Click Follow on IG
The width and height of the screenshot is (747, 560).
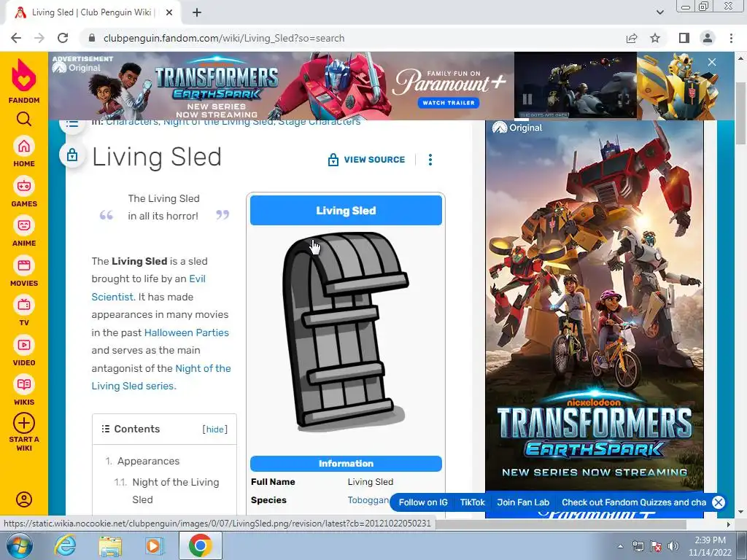423,502
